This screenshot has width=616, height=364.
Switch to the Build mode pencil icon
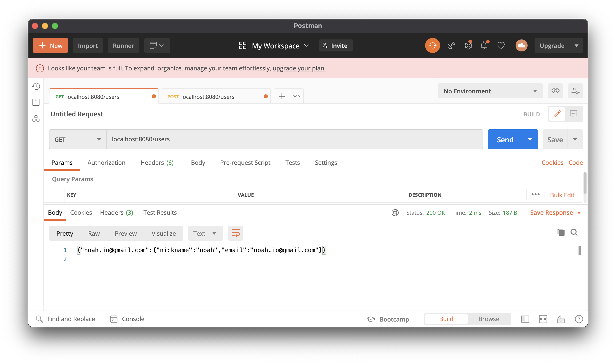(x=557, y=114)
